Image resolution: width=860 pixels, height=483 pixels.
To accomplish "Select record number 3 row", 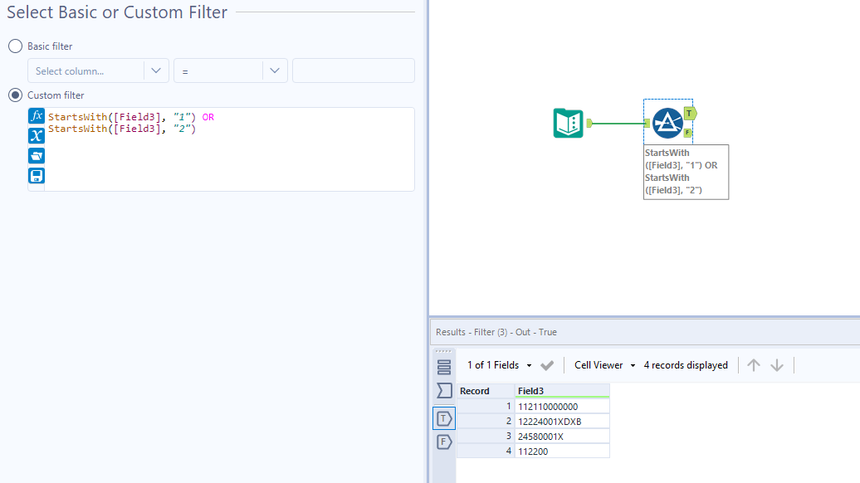I will tap(485, 436).
